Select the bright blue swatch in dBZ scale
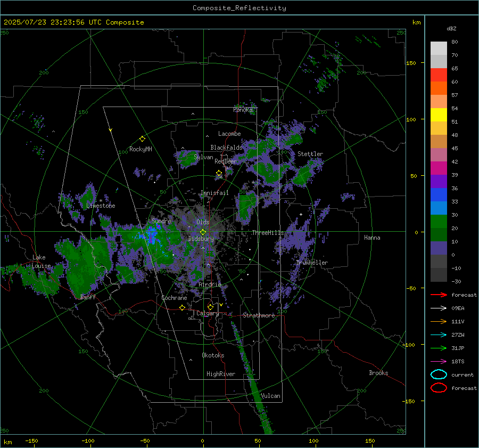This screenshot has height=448, width=479. [x=439, y=195]
